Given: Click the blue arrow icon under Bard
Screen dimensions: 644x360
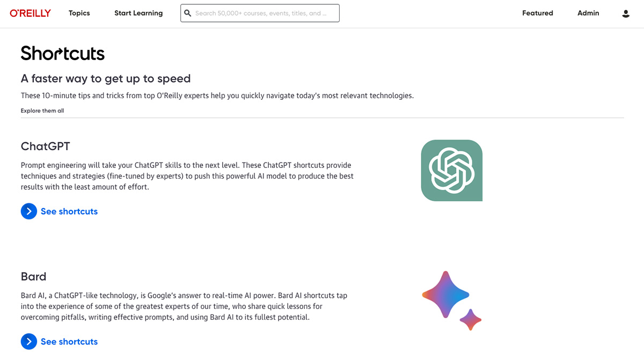Looking at the screenshot, I should click(x=29, y=342).
